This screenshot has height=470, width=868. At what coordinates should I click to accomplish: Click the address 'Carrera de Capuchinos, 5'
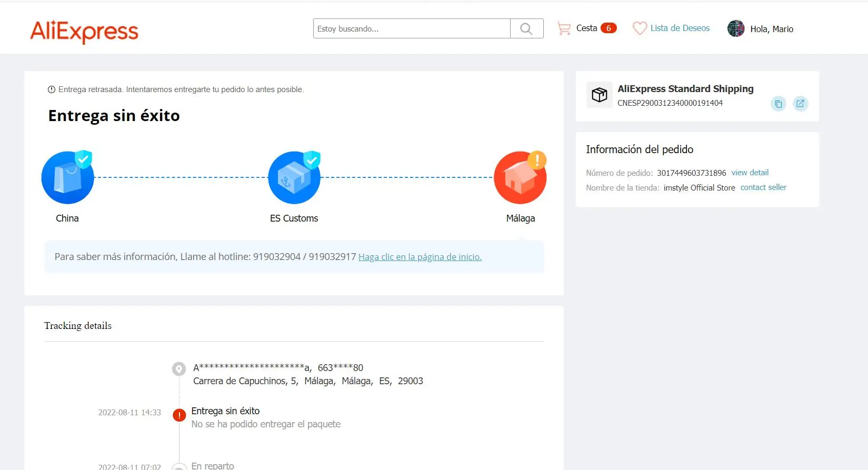tap(246, 381)
